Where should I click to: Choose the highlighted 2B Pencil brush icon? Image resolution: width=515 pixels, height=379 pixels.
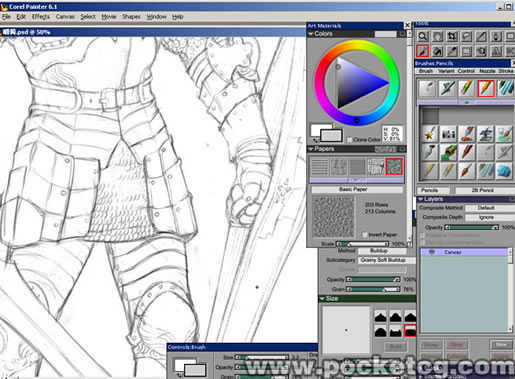click(x=486, y=89)
